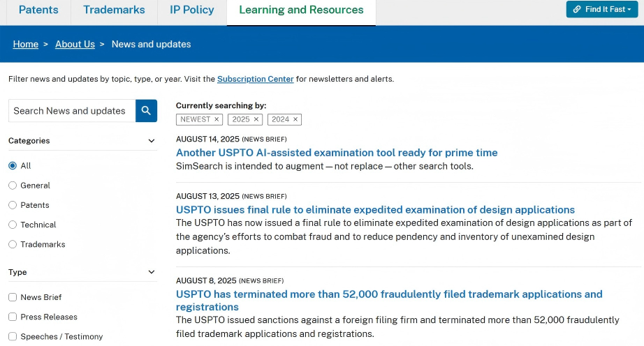Image resolution: width=644 pixels, height=346 pixels.
Task: Choose the Trademarks category radio option
Action: 13,244
